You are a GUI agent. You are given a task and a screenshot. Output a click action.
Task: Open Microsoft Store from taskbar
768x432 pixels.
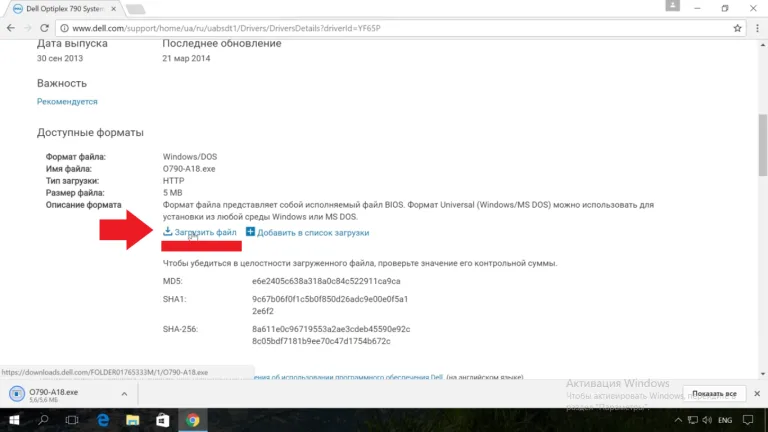pos(163,420)
